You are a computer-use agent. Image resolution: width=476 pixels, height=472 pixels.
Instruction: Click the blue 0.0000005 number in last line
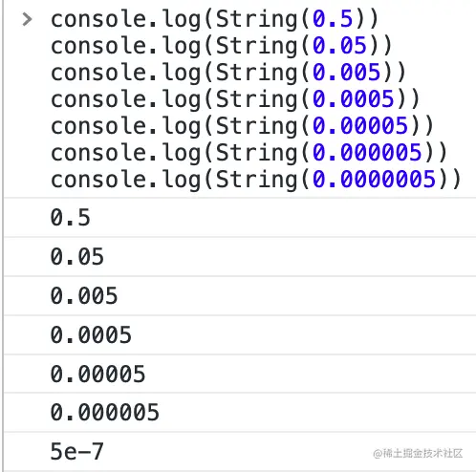374,179
